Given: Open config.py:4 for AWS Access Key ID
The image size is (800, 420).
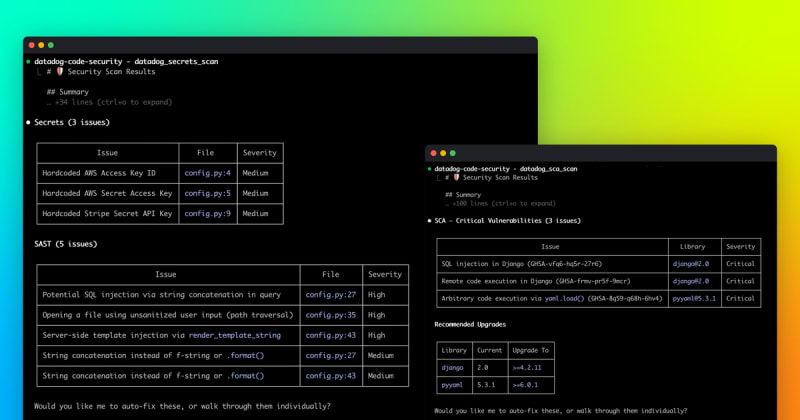Looking at the screenshot, I should coord(207,173).
